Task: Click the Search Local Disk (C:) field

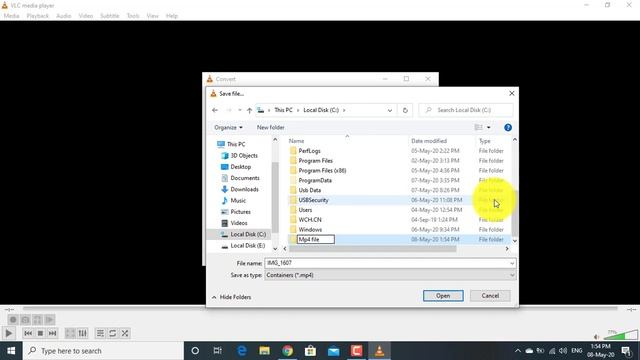Action: point(466,110)
